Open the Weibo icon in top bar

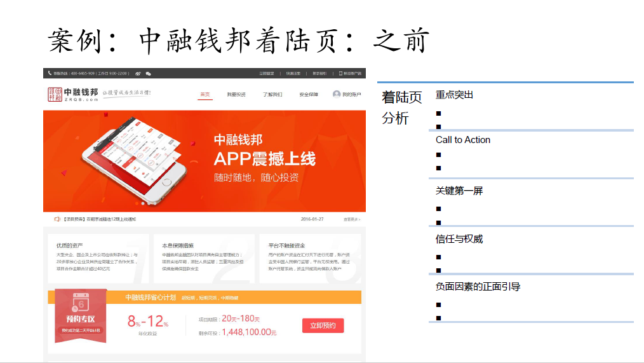tap(138, 73)
